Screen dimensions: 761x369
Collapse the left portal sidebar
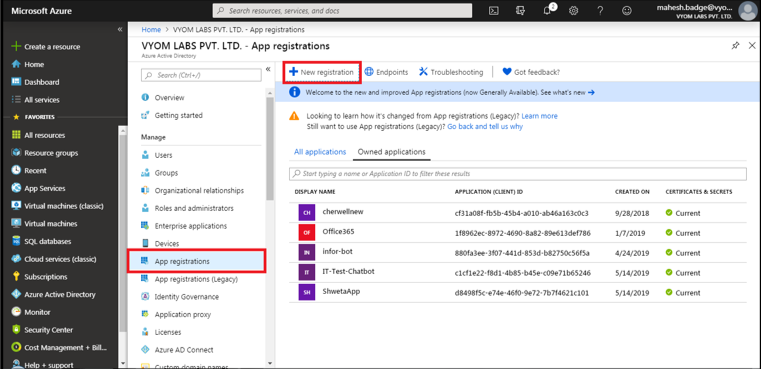(x=120, y=30)
